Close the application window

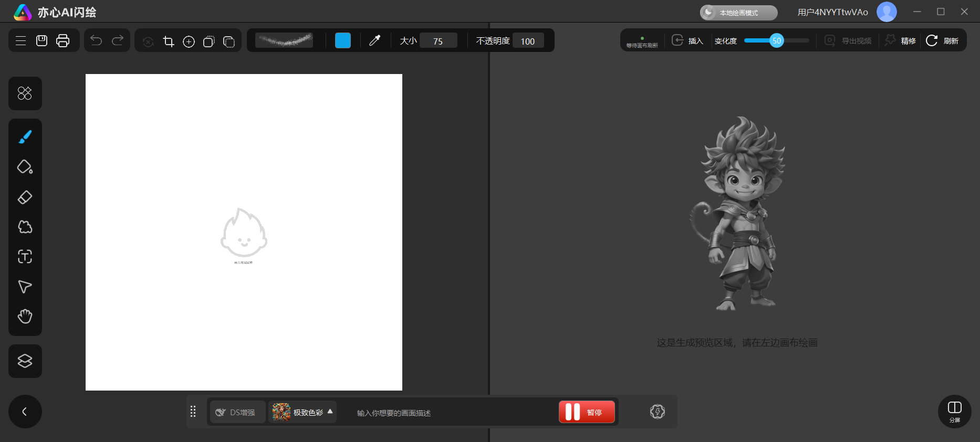[x=964, y=12]
